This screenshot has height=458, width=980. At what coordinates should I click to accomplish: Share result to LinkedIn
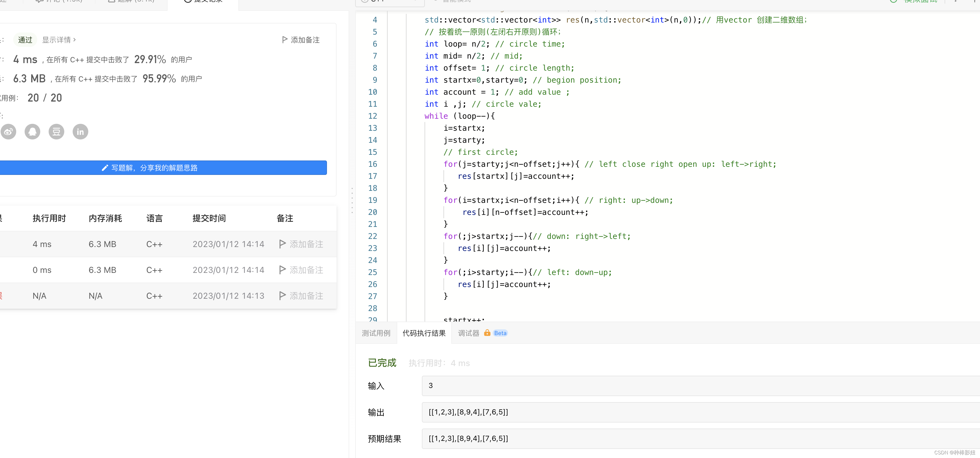coord(80,132)
